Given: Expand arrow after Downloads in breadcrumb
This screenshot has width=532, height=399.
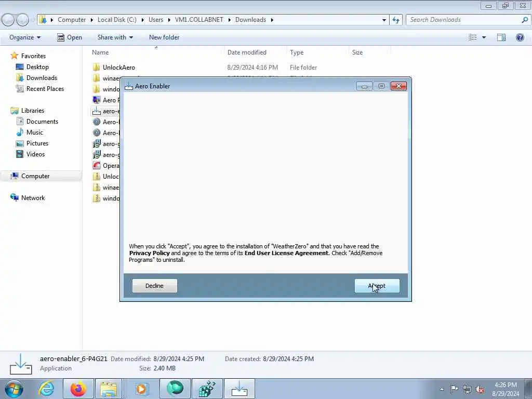Looking at the screenshot, I should coord(272,20).
